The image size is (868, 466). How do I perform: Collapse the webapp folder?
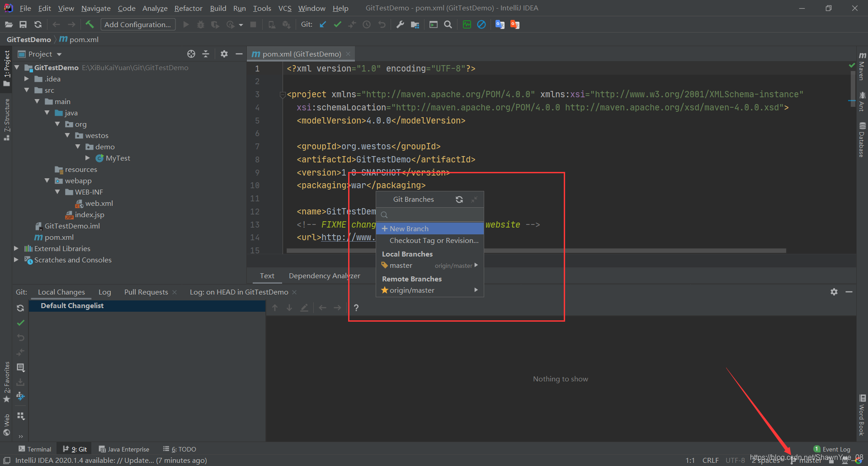point(47,181)
